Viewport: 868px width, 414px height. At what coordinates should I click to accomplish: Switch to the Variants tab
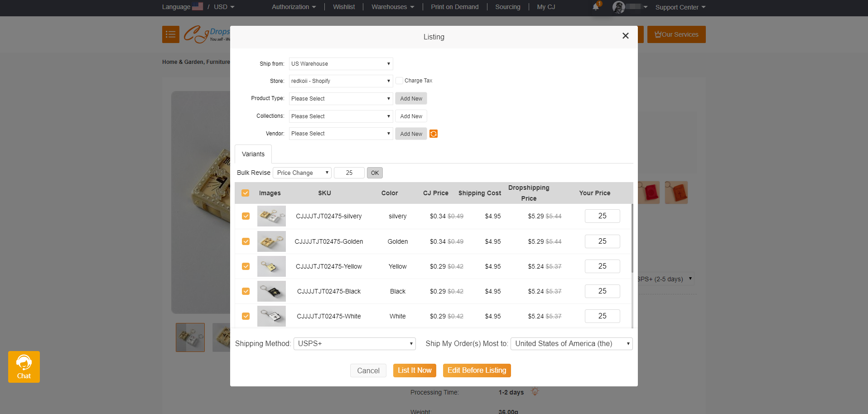(x=253, y=154)
